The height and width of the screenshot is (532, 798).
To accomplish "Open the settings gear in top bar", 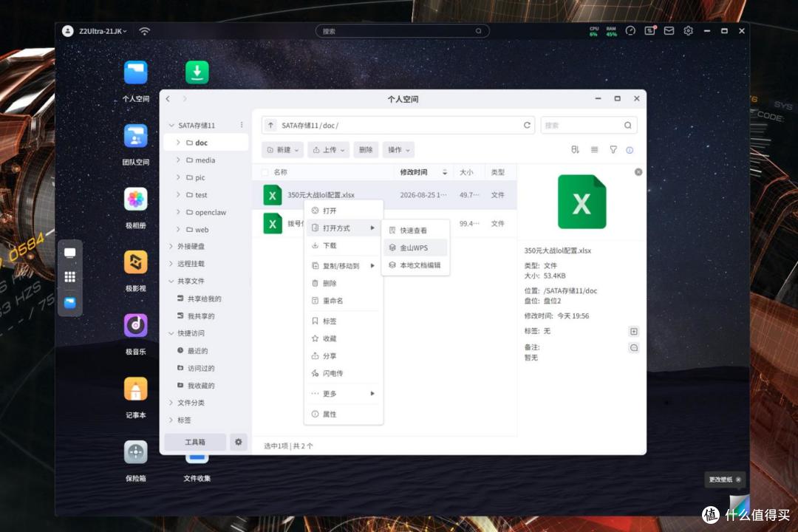I will [688, 31].
